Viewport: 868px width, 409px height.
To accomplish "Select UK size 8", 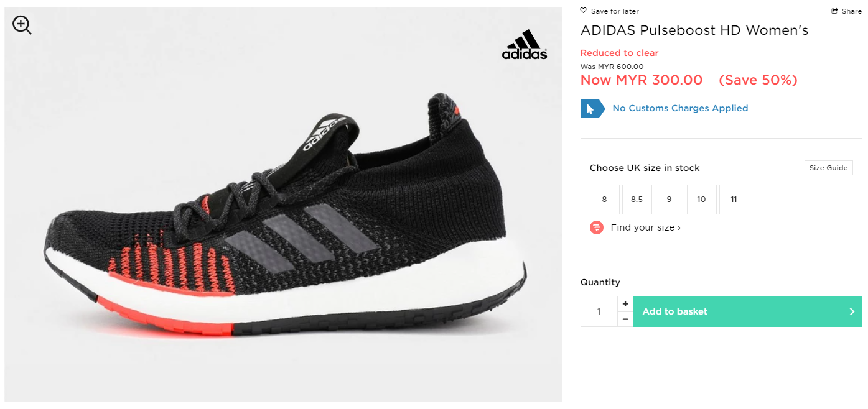I will pyautogui.click(x=604, y=200).
